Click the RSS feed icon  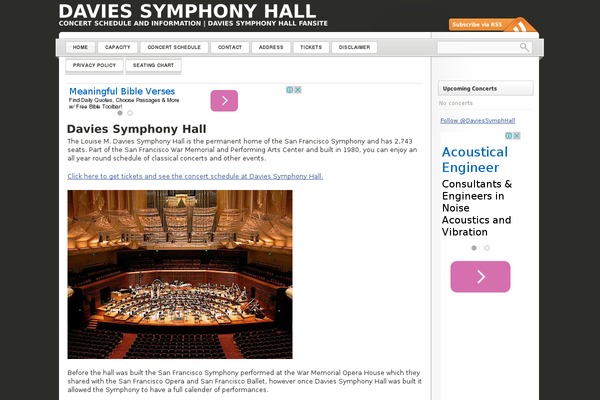pos(524,24)
